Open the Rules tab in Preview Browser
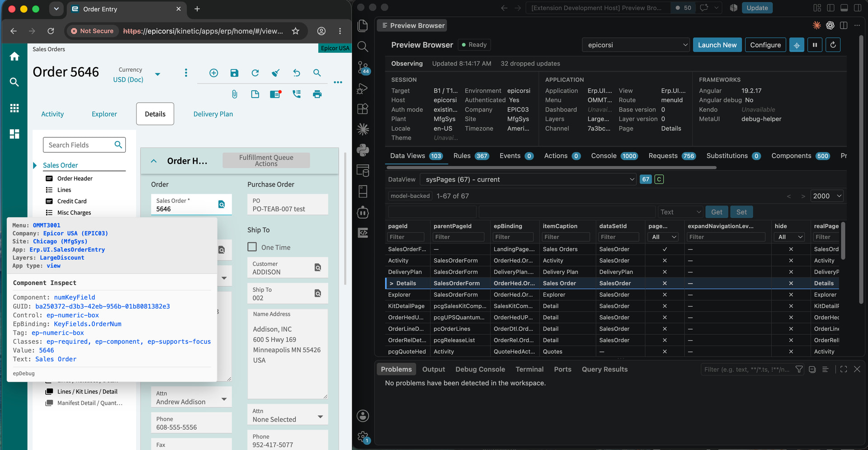Screen dimensions: 868x450 click(471, 156)
